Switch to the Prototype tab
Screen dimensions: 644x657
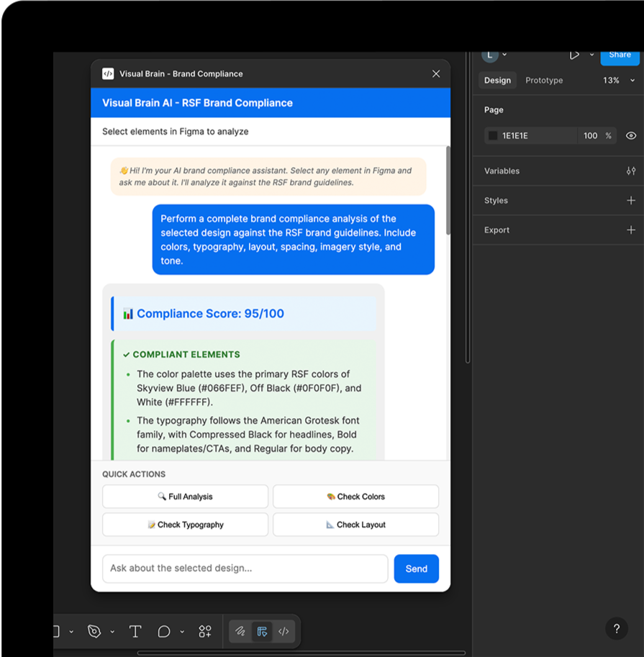(x=544, y=80)
